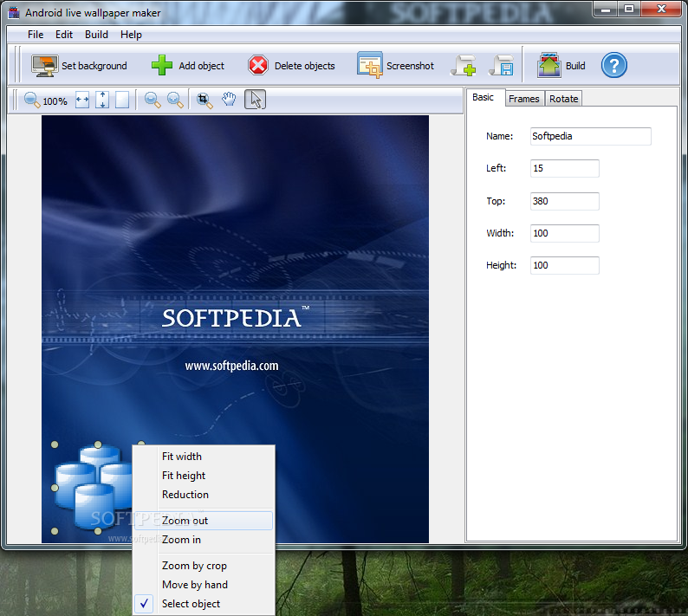Click the Fit width horizontal arrows icon
This screenshot has height=616, width=688.
[x=82, y=100]
